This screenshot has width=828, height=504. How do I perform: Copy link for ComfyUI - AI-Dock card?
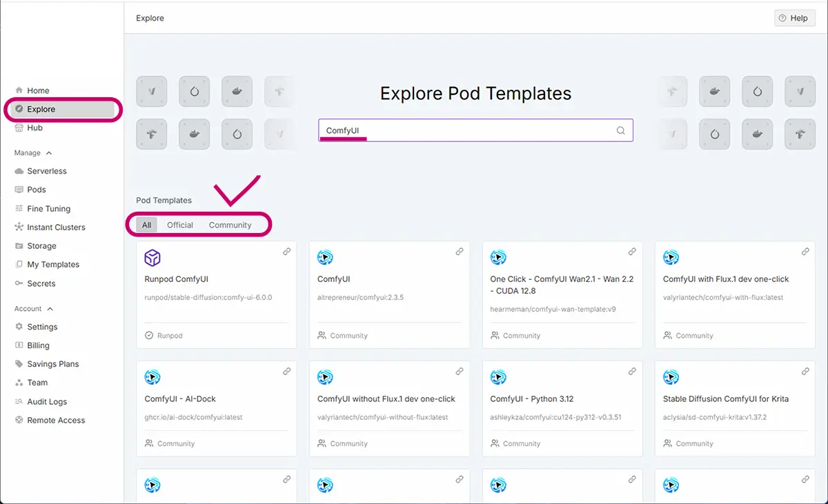(x=287, y=371)
